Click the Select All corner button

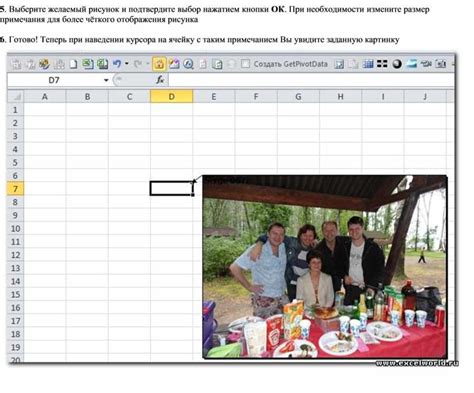point(15,96)
